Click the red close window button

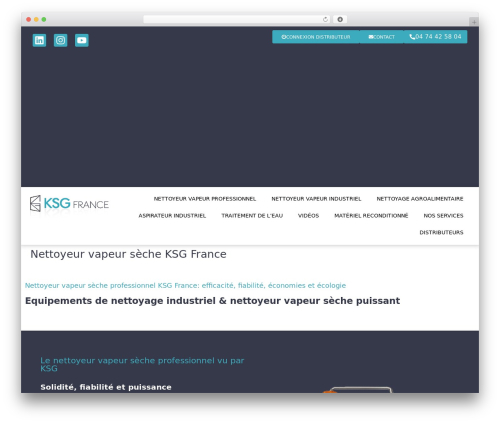coord(29,19)
